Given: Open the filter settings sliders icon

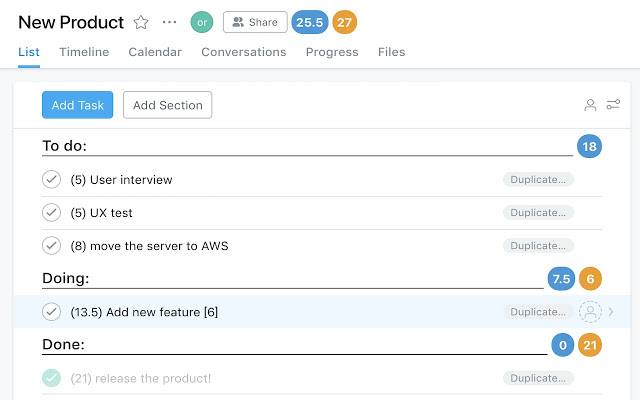Looking at the screenshot, I should [613, 105].
